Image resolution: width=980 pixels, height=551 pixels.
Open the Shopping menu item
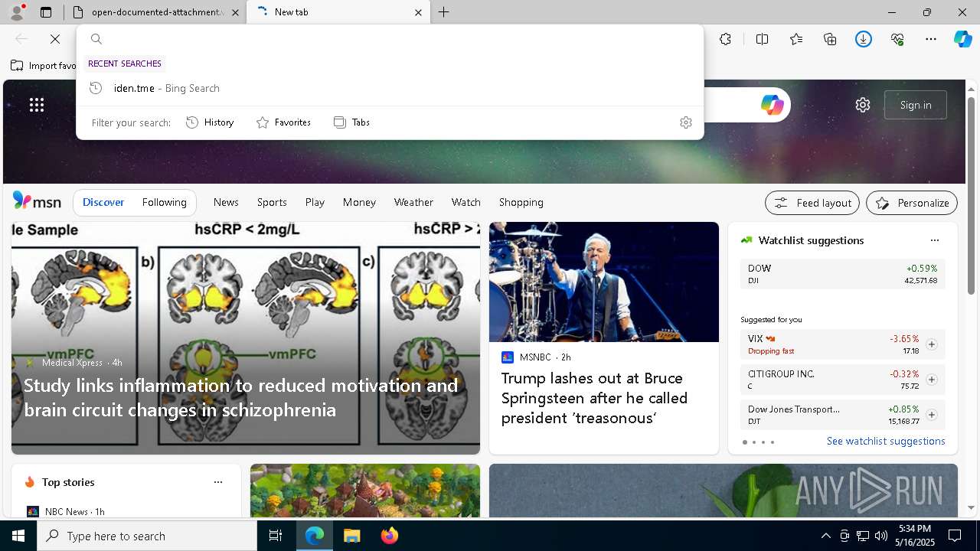pyautogui.click(x=521, y=202)
